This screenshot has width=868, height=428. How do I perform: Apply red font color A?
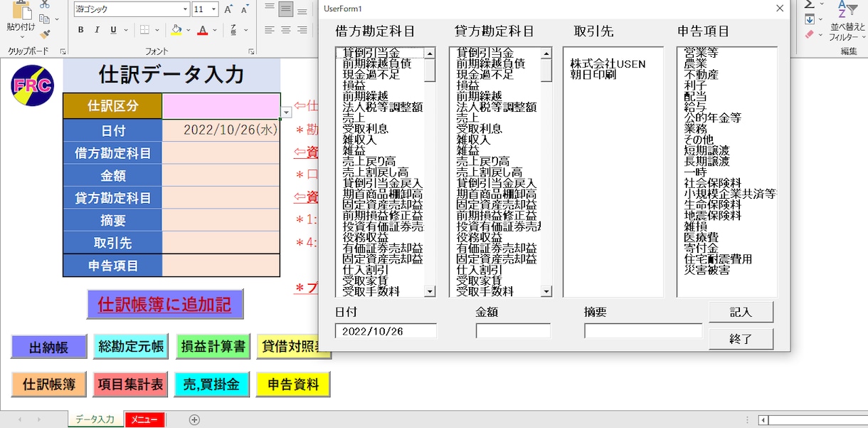tap(203, 30)
